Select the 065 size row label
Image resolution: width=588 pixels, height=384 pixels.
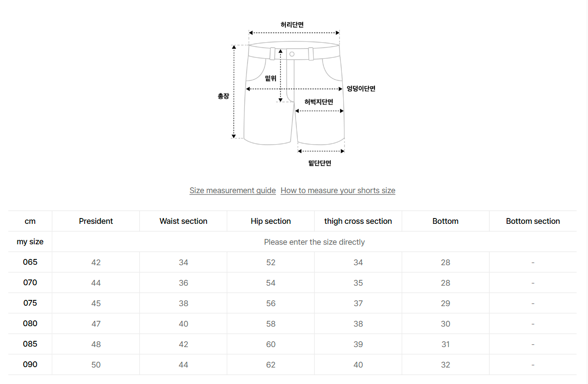click(x=30, y=262)
